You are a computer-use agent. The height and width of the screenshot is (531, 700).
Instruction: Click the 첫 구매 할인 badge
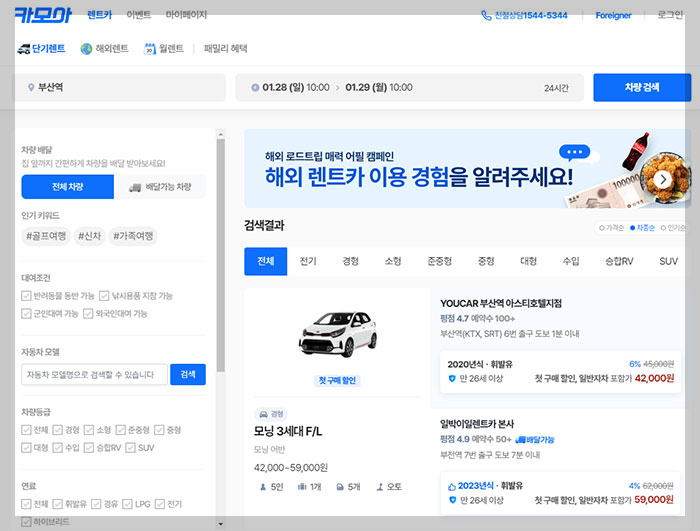coord(337,380)
